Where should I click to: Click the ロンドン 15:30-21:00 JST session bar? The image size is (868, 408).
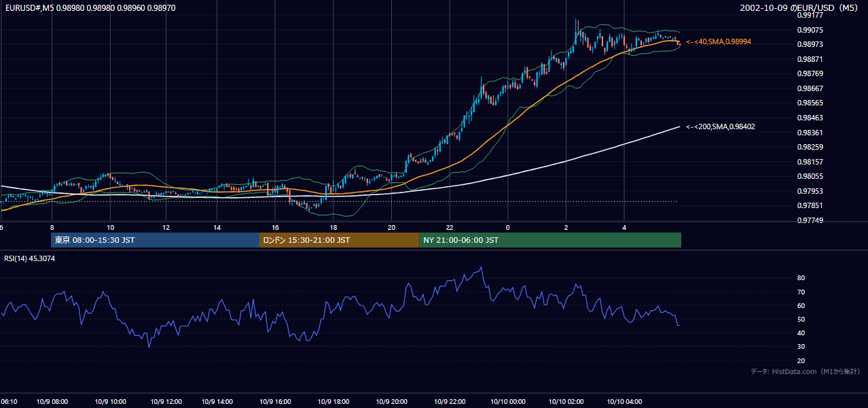click(x=339, y=240)
